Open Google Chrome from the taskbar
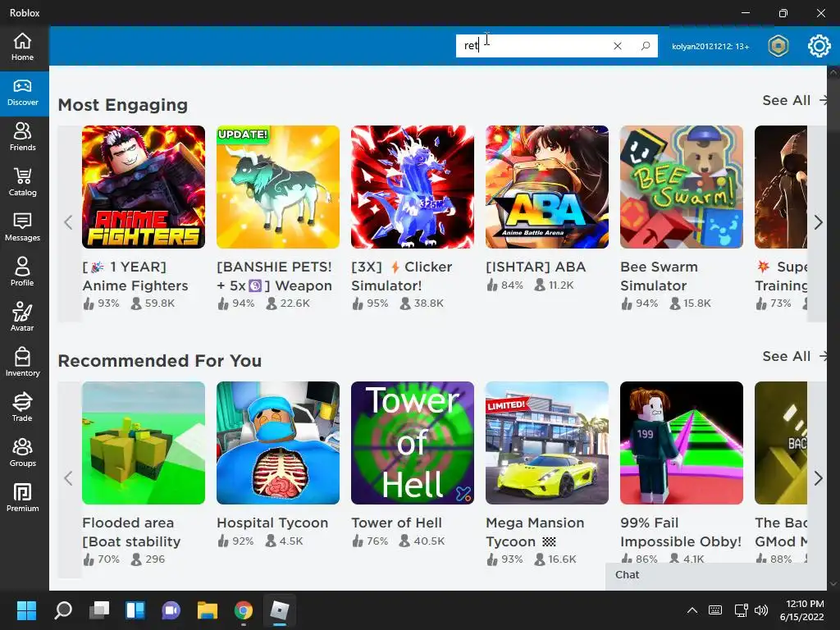This screenshot has height=630, width=840. click(243, 610)
